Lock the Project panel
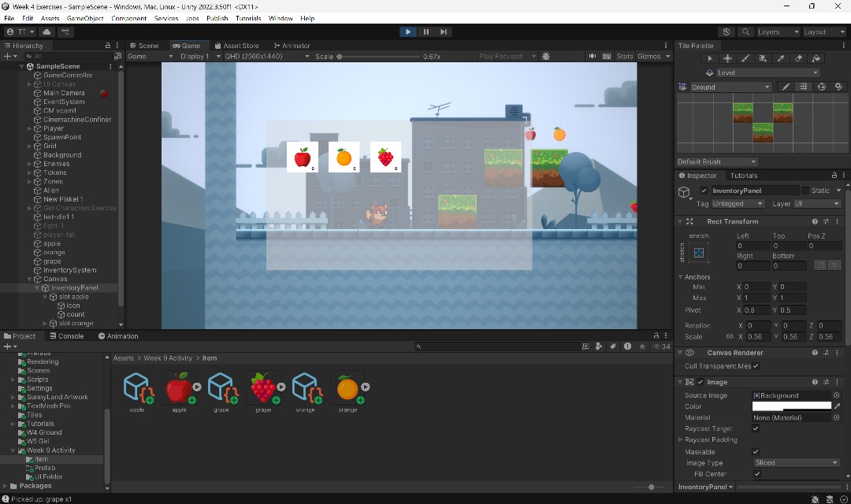851x504 pixels. point(656,335)
